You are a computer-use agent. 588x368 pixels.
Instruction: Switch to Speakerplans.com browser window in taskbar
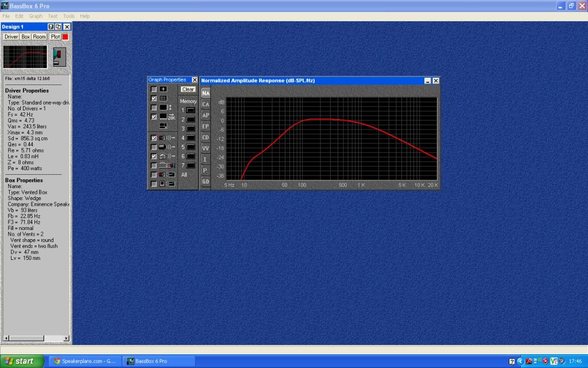(x=84, y=361)
